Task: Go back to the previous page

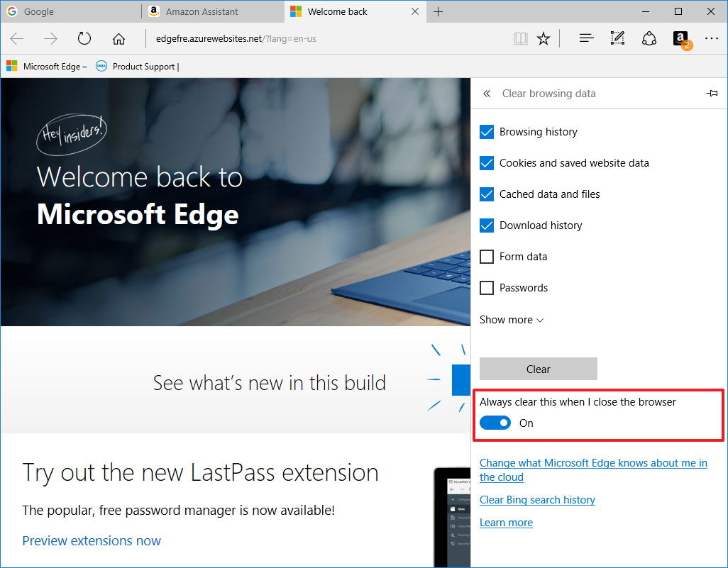Action: [17, 38]
